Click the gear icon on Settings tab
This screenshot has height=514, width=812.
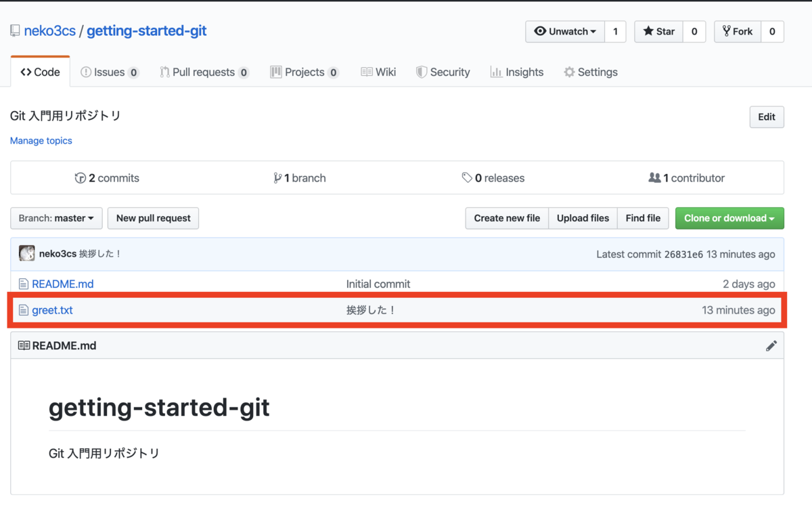[569, 72]
